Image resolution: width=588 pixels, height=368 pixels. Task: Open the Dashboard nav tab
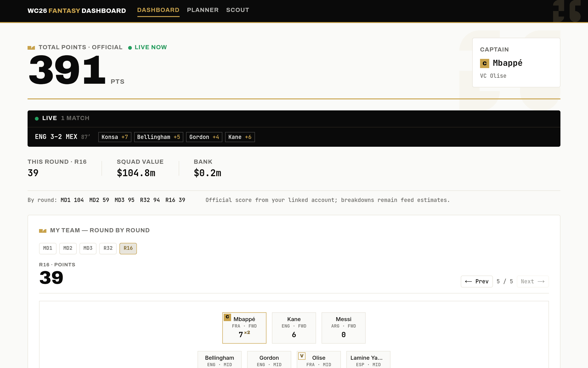[x=158, y=10]
